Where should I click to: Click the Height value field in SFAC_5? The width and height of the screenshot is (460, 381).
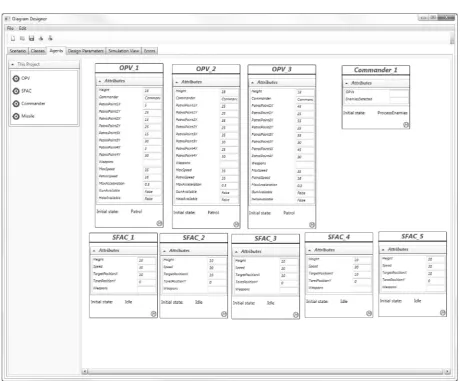click(x=436, y=259)
